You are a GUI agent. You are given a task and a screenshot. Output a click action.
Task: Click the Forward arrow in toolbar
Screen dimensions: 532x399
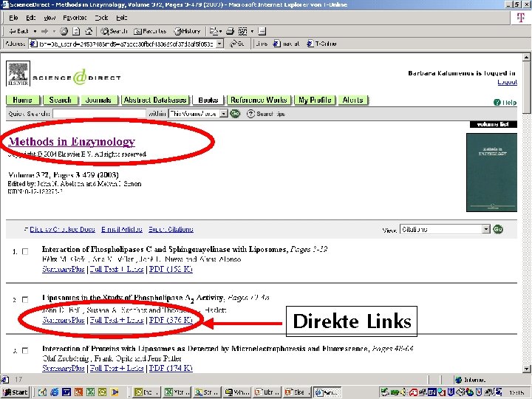(x=44, y=31)
